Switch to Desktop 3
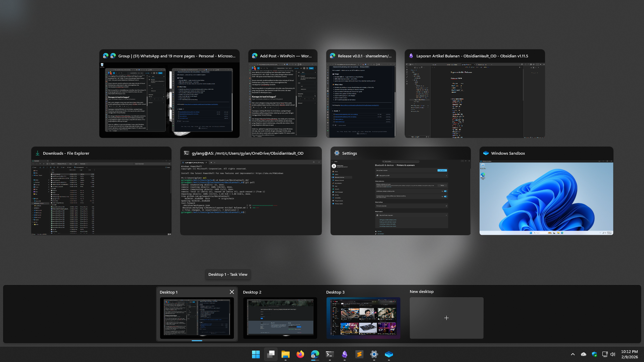The height and width of the screenshot is (362, 644). click(363, 317)
